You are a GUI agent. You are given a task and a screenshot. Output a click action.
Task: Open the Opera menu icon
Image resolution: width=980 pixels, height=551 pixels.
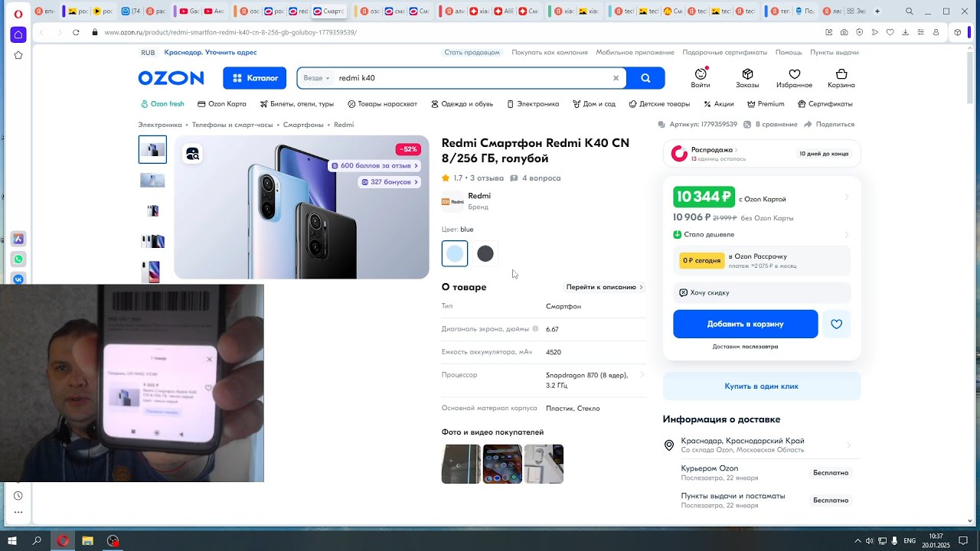pyautogui.click(x=18, y=13)
